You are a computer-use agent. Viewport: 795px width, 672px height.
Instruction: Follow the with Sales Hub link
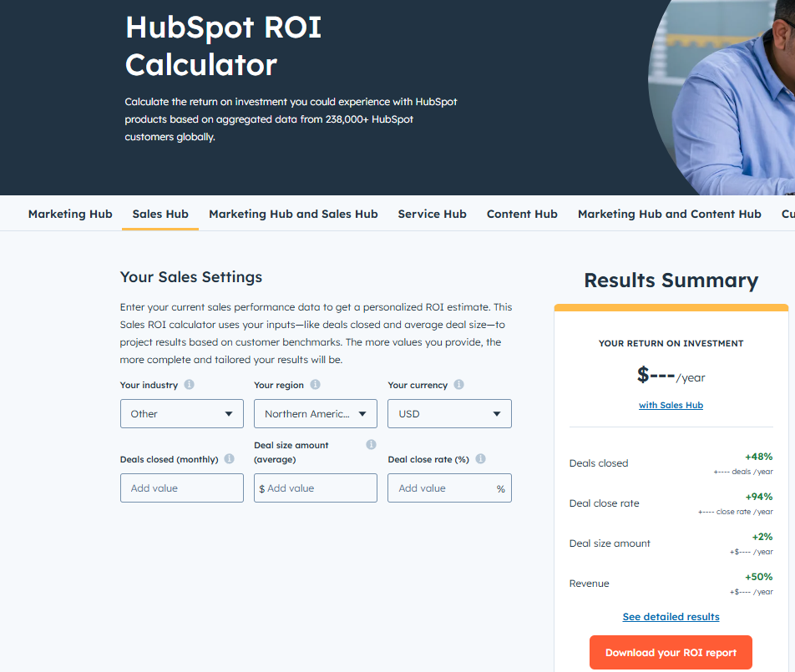click(671, 405)
